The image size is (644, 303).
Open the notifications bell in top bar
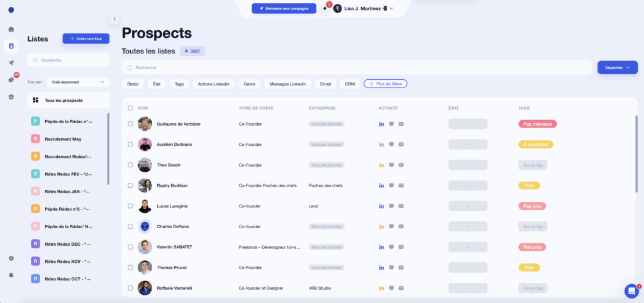coord(325,8)
